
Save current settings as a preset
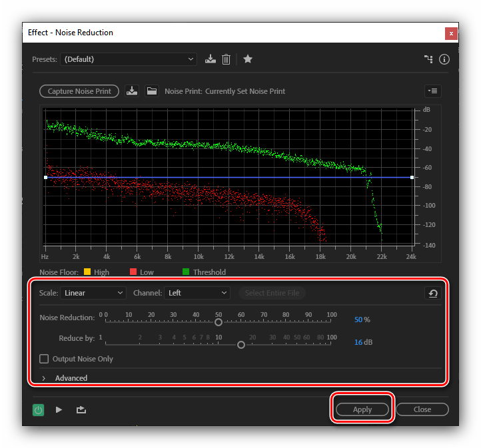pyautogui.click(x=210, y=59)
